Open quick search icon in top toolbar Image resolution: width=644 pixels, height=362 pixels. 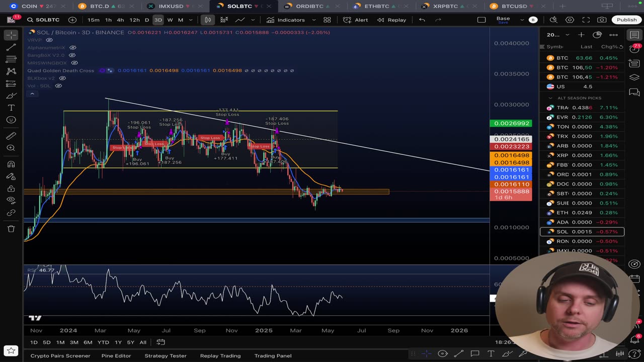click(x=553, y=20)
